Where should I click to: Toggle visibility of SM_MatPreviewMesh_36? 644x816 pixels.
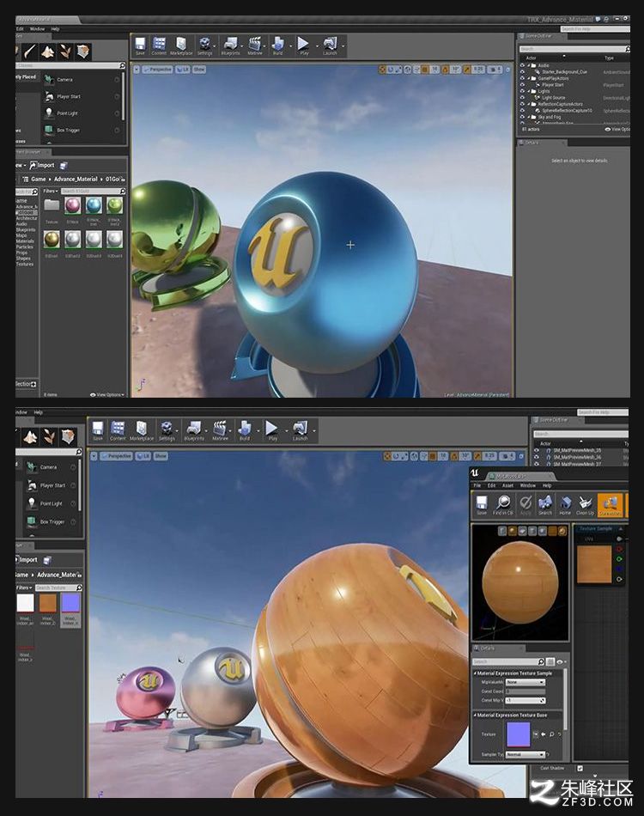click(537, 457)
